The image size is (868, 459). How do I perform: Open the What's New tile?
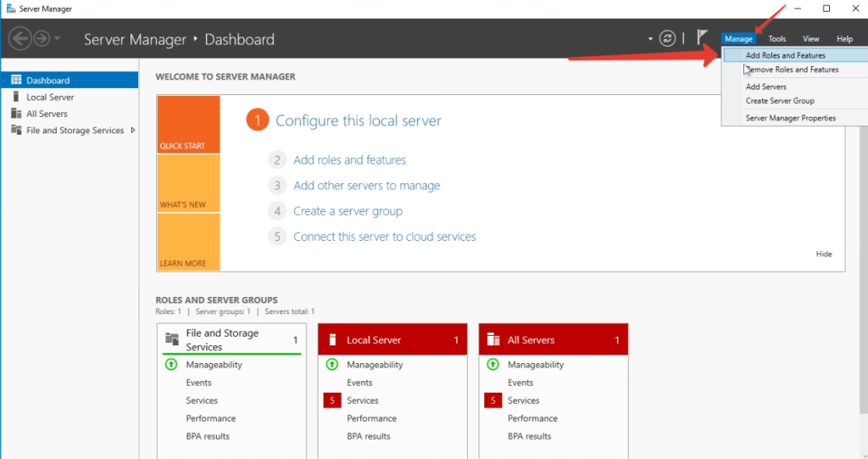pos(188,183)
